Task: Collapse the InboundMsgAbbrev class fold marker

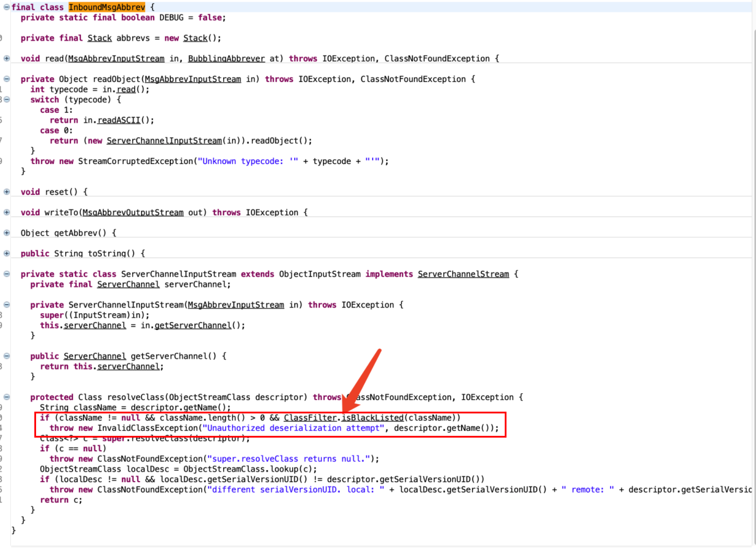Action: (7, 7)
